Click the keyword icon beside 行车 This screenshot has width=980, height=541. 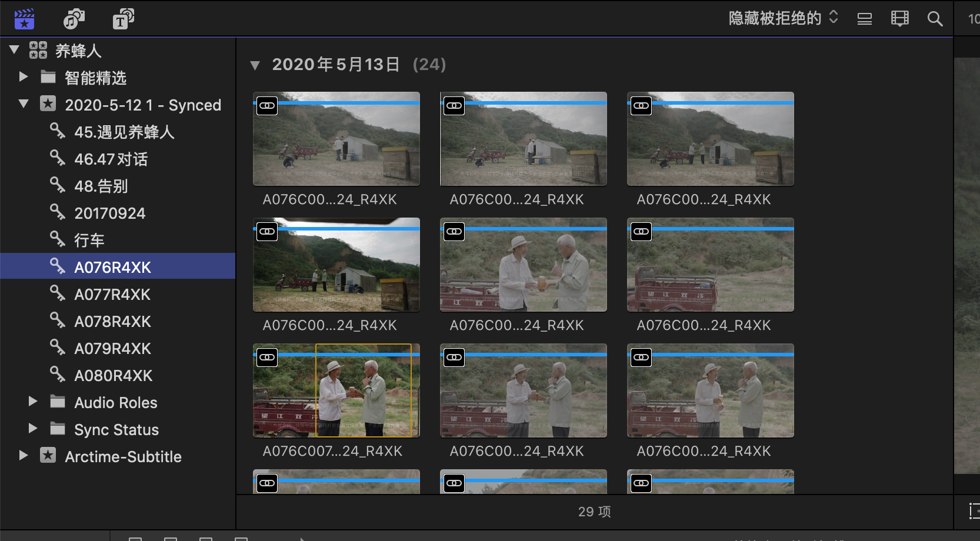point(57,239)
